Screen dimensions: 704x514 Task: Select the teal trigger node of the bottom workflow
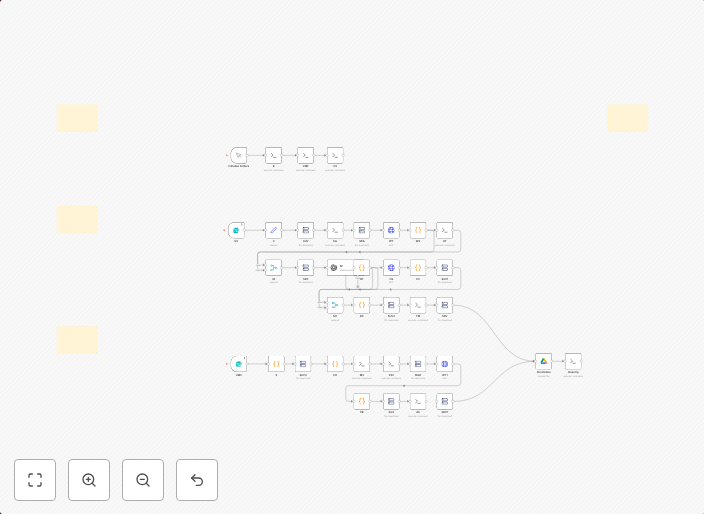click(x=238, y=364)
